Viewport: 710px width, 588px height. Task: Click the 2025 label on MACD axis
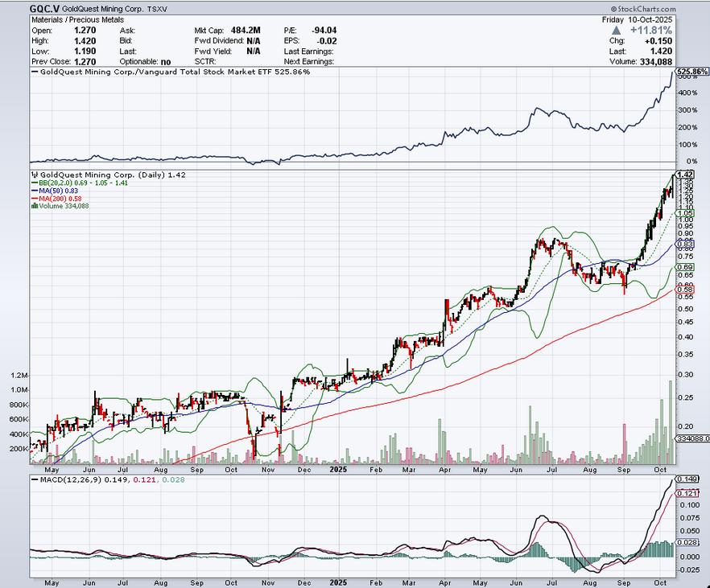(338, 582)
